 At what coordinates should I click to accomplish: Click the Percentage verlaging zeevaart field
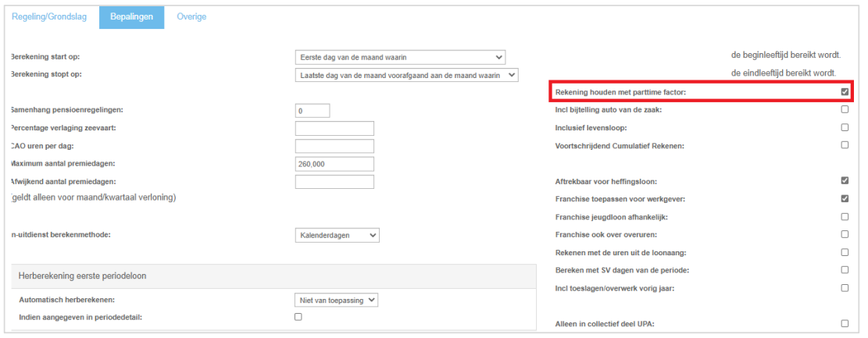[334, 128]
